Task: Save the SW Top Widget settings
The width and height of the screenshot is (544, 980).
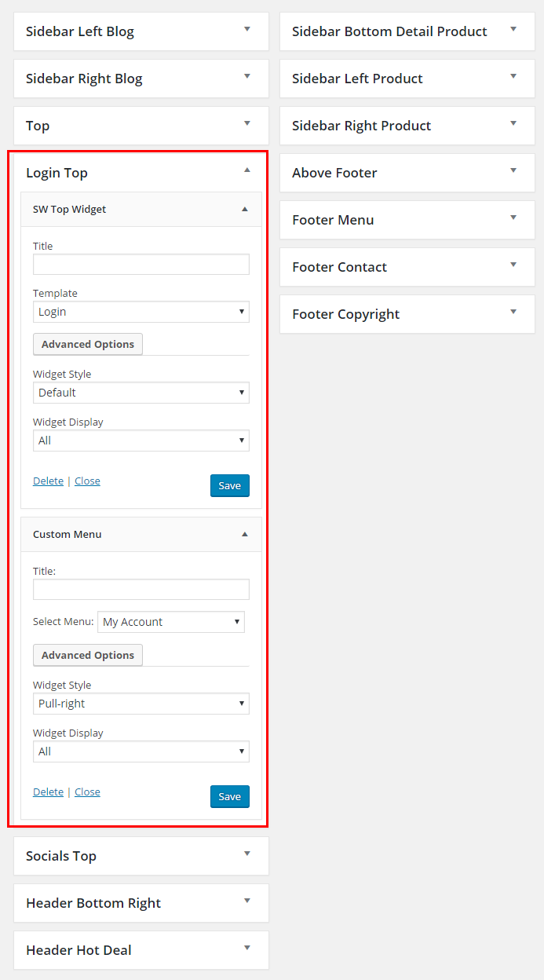Action: coord(229,486)
